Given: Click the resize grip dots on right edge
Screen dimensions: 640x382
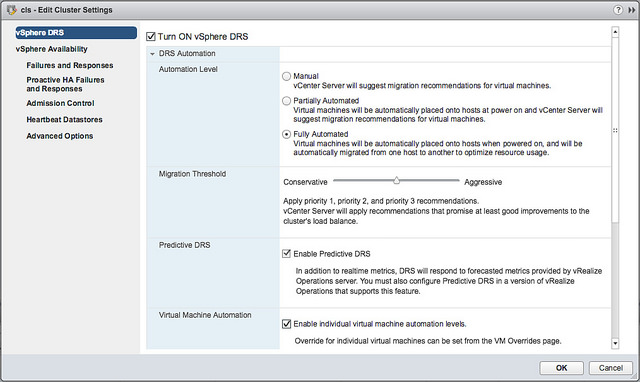Looking at the screenshot, I should (615, 131).
